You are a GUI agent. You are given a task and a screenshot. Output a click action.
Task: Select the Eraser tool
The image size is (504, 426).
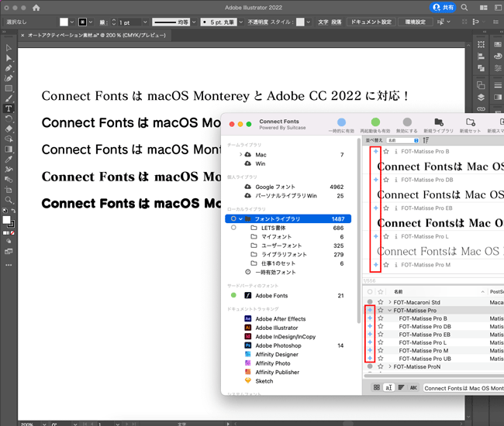[9, 129]
